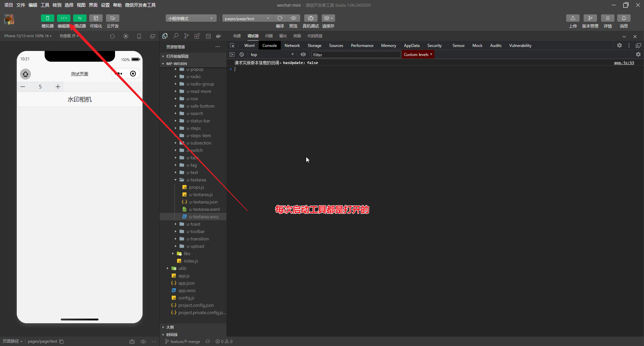Toggle live expression eye in console

click(x=303, y=55)
